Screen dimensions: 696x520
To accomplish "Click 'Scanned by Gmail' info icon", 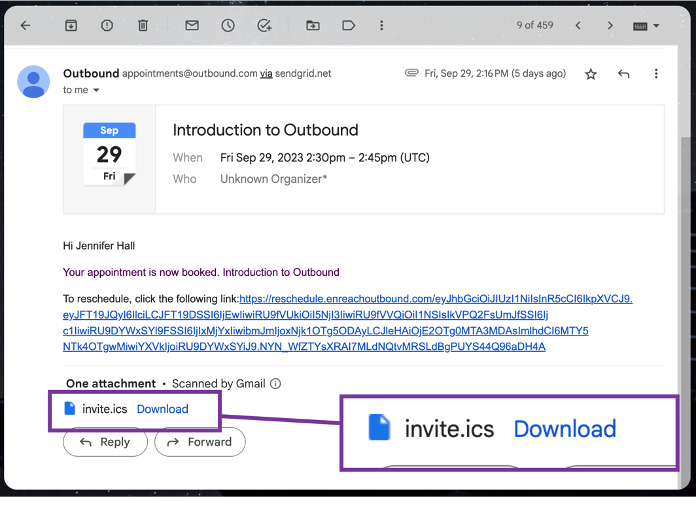I will 276,384.
